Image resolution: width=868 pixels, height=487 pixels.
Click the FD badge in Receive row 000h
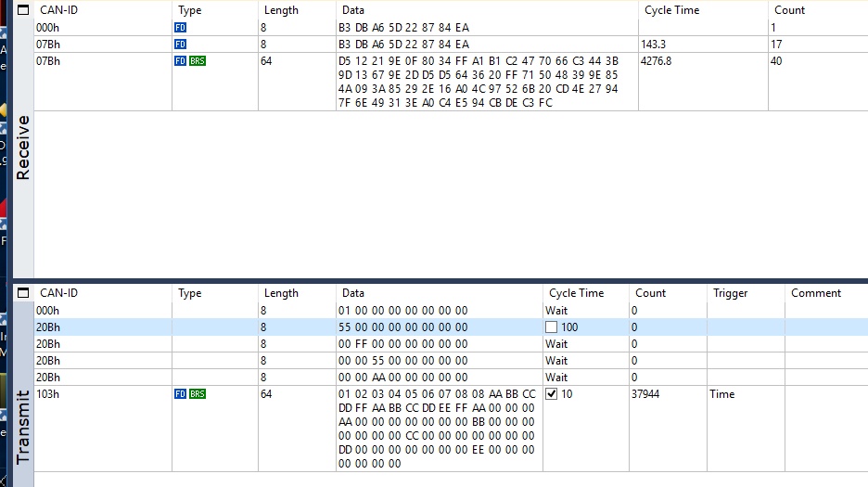[x=180, y=28]
